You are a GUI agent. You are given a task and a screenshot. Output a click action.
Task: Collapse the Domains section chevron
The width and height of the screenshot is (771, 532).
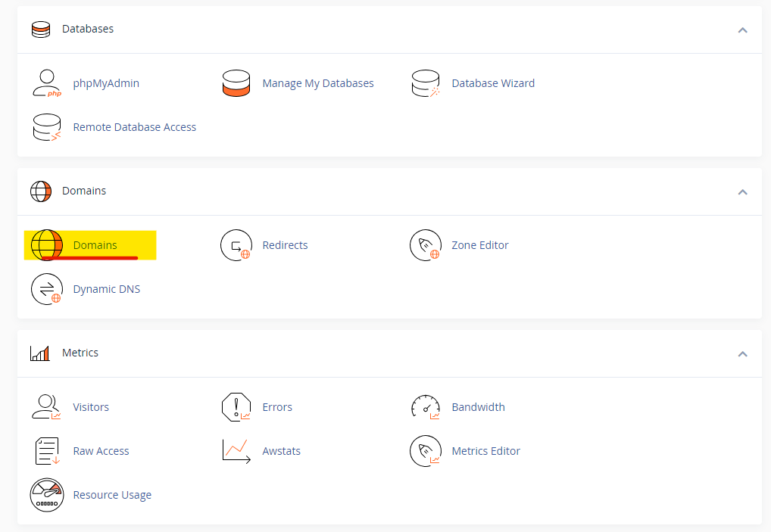pos(742,191)
